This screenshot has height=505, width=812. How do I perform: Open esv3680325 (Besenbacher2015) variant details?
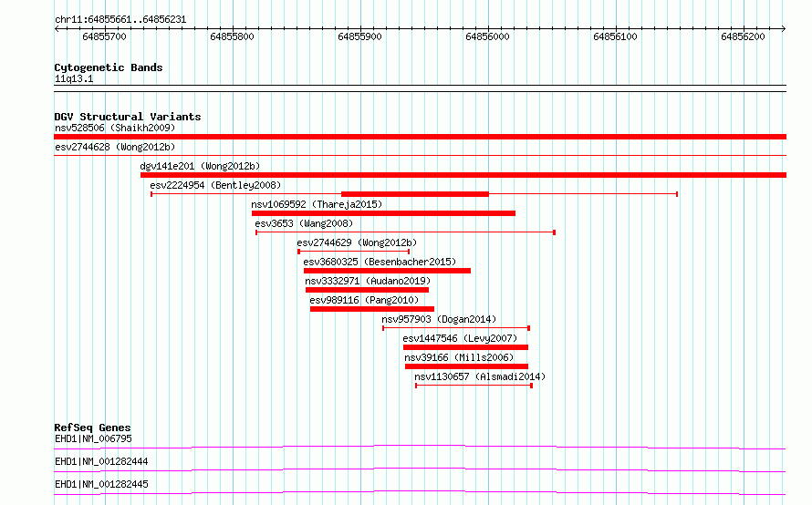point(387,271)
